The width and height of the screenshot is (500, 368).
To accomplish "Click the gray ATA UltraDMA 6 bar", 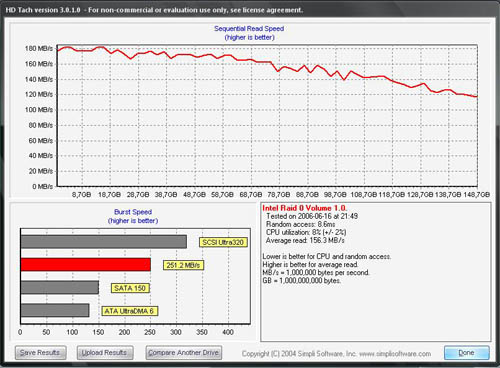I will [55, 310].
